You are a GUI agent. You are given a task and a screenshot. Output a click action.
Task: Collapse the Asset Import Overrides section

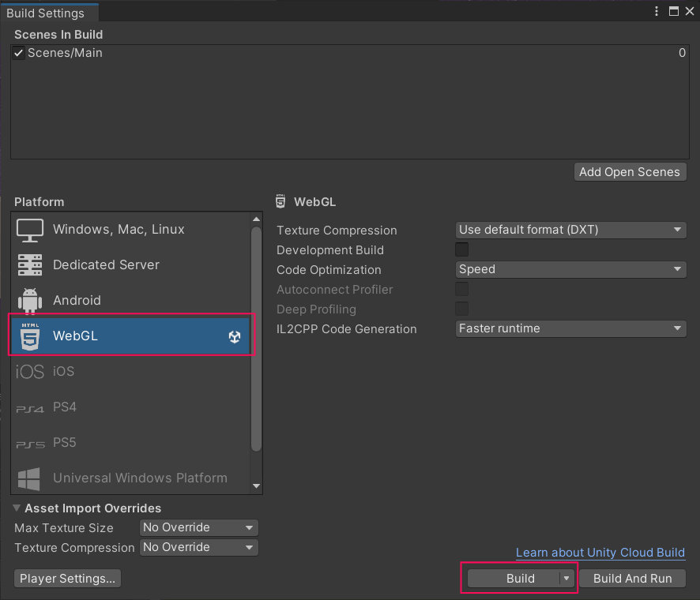(17, 508)
